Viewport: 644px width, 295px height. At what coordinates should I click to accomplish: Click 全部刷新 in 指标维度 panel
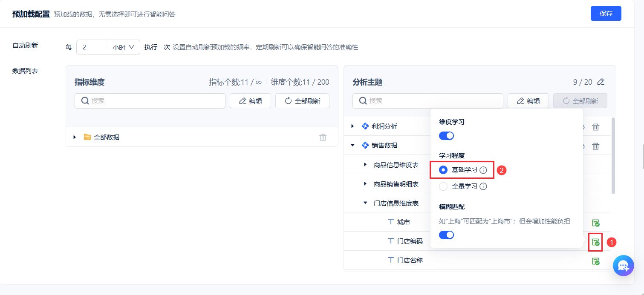(x=302, y=101)
